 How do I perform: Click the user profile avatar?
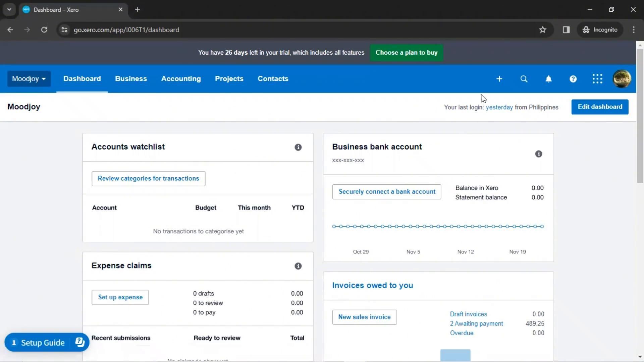622,79
